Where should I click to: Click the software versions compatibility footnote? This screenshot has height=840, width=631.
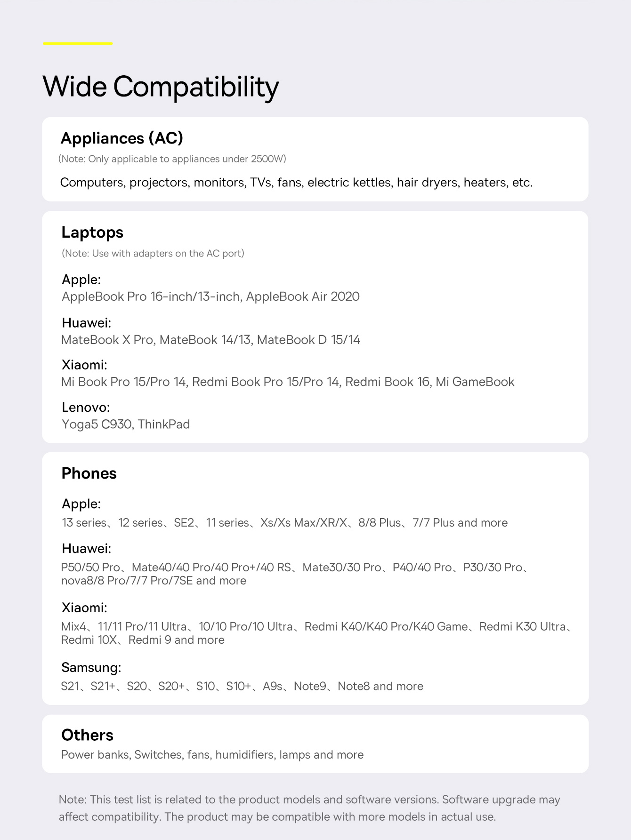309,808
